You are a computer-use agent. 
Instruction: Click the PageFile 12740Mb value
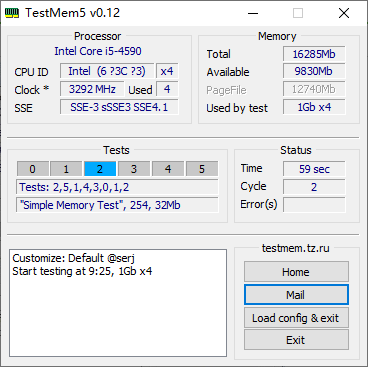314,89
